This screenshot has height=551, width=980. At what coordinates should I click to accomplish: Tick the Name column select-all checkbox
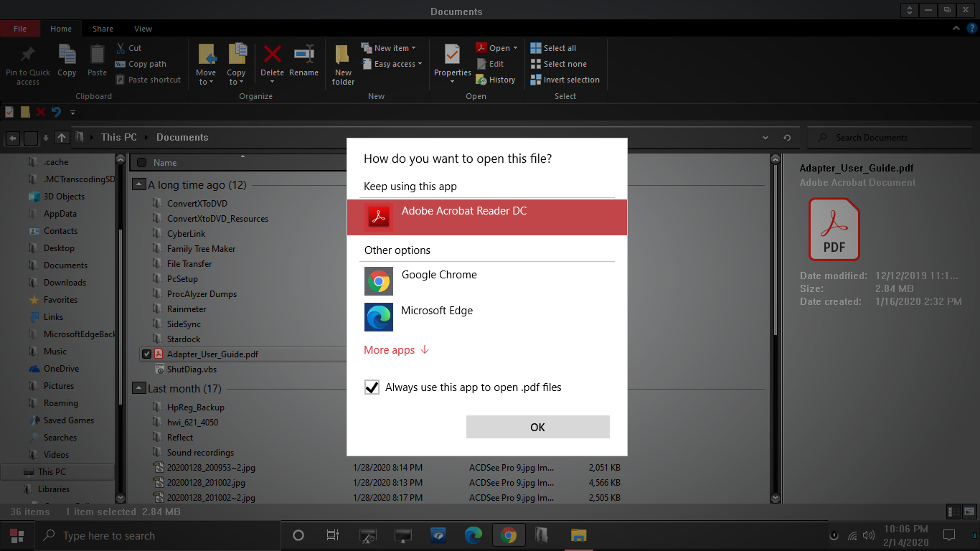tap(141, 163)
